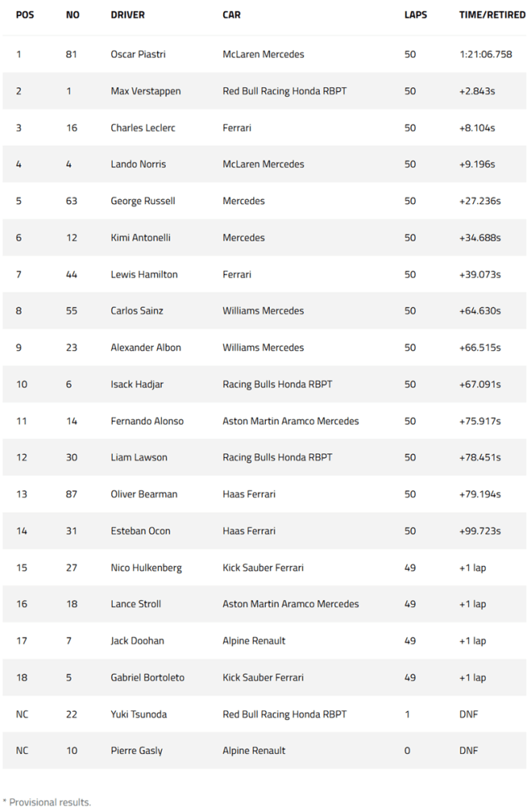The image size is (527, 812).
Task: Click the Provisional results footnote
Action: 47,802
